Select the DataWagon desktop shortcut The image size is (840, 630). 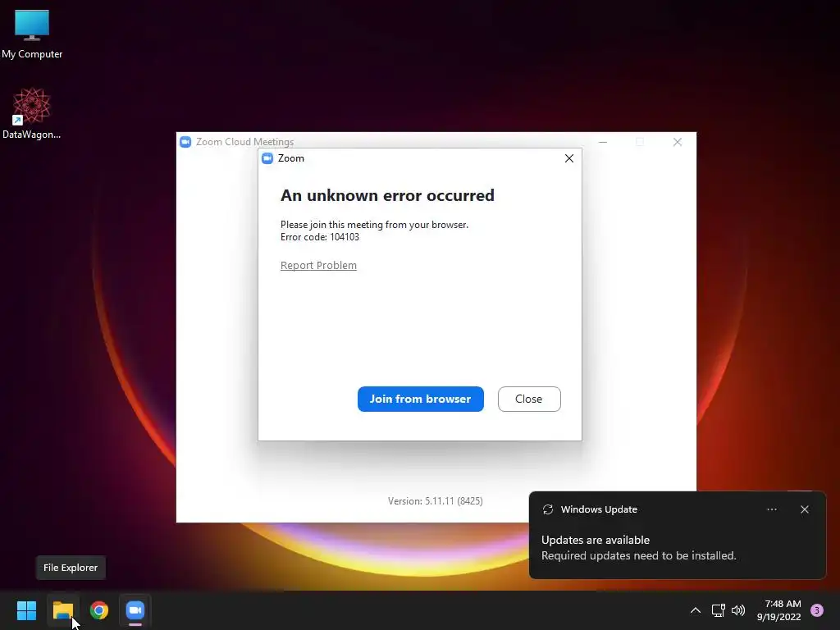click(32, 113)
